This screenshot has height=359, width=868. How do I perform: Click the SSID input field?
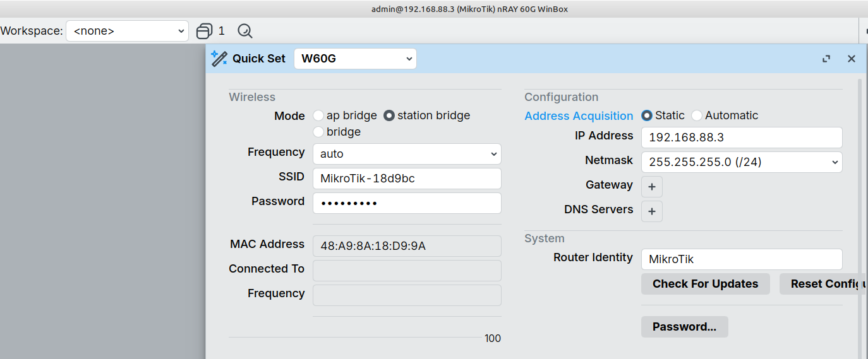tap(407, 179)
